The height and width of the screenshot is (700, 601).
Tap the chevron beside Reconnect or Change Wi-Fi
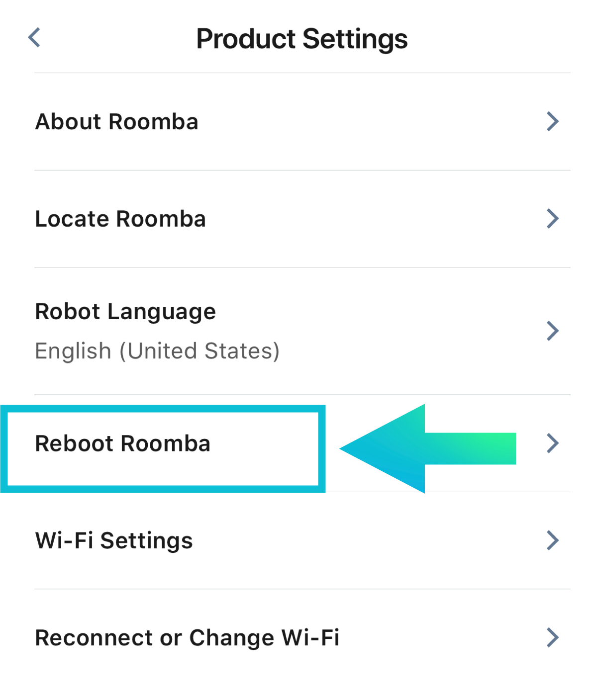coord(552,637)
